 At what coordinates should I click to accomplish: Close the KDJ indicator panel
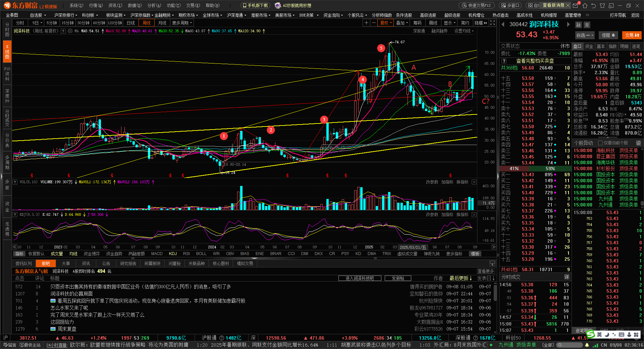(x=474, y=214)
